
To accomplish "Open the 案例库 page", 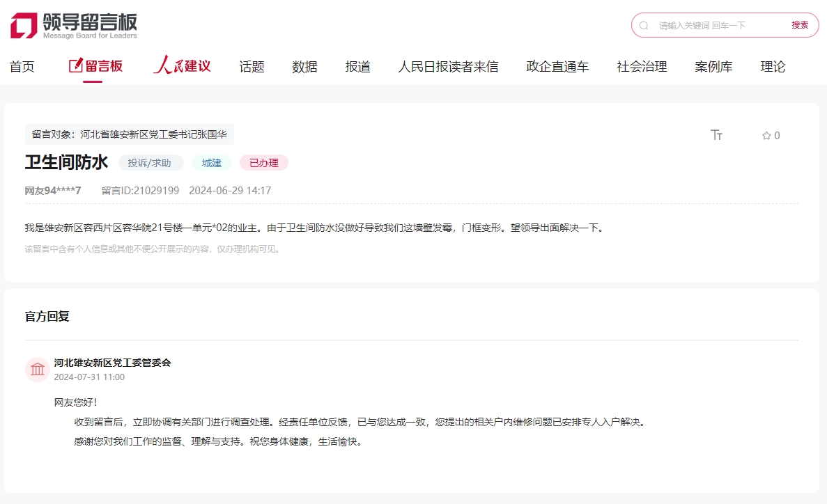I will 713,67.
